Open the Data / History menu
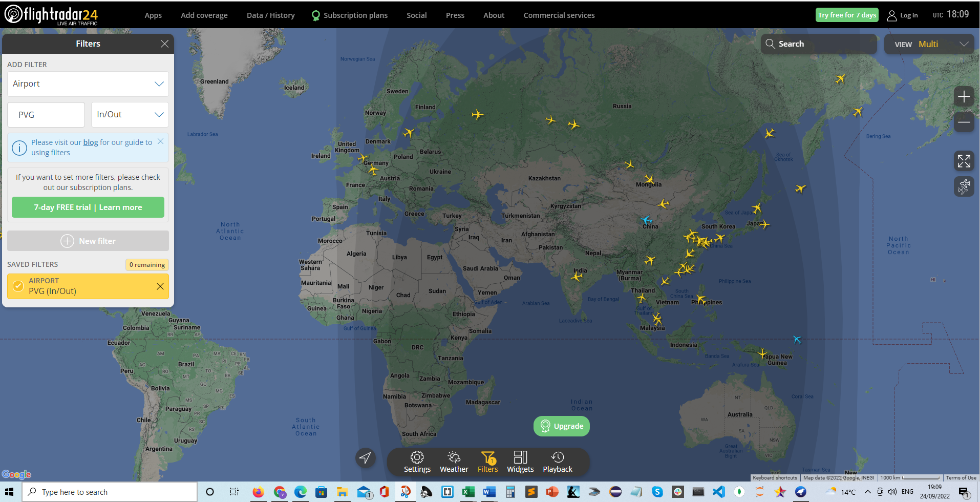980x502 pixels. click(271, 15)
